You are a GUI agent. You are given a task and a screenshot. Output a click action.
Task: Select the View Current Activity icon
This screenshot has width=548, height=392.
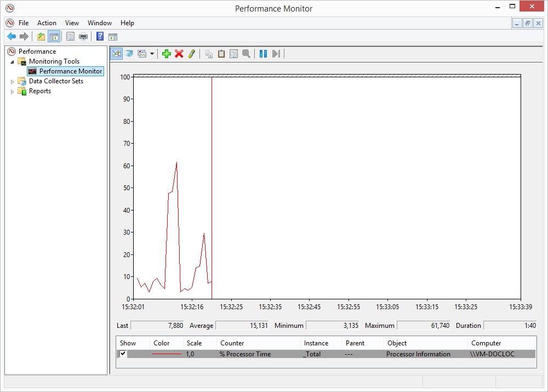(116, 54)
